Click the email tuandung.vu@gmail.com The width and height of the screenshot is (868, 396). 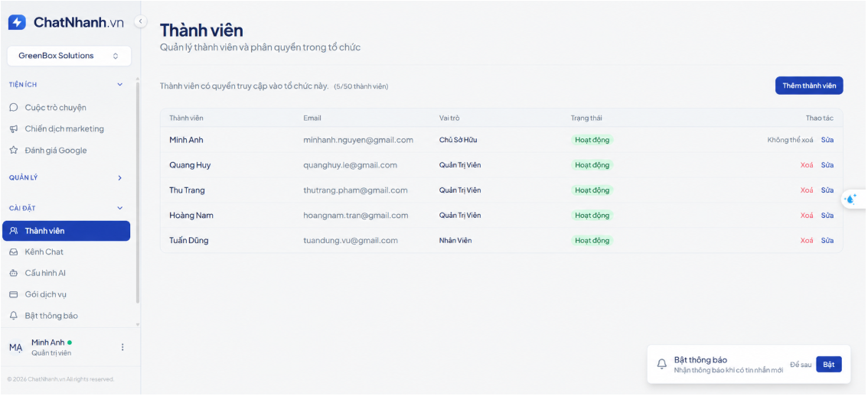coord(351,241)
